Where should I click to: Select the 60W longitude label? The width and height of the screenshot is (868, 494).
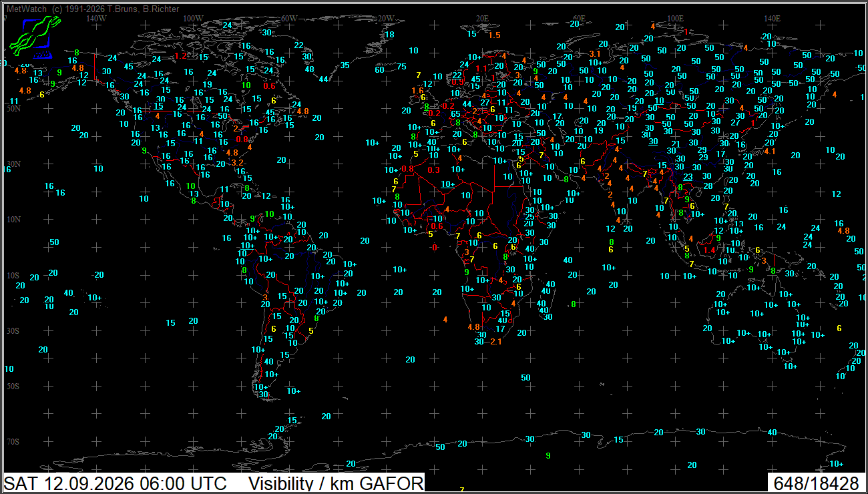[x=289, y=18]
